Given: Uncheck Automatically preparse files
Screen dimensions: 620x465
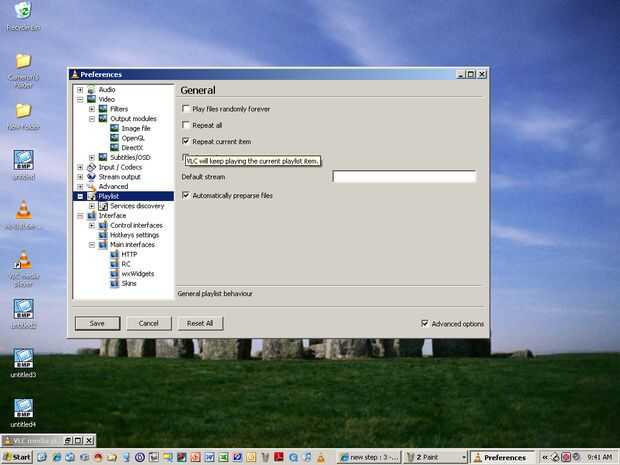Looking at the screenshot, I should (185, 195).
